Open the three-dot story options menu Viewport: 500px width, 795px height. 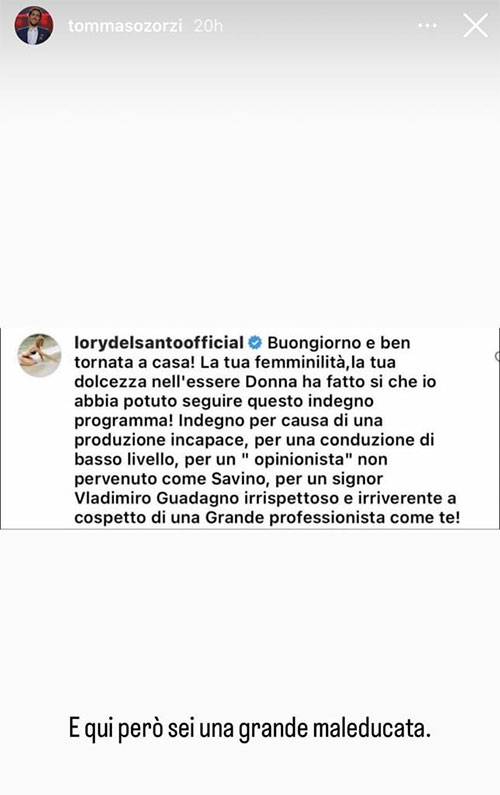[427, 25]
